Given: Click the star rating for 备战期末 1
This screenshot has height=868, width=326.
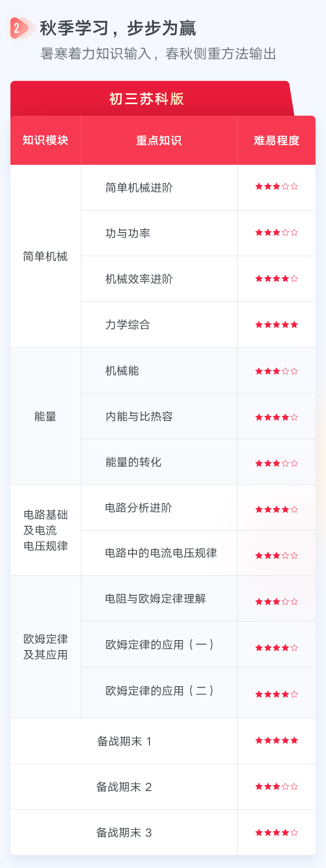Looking at the screenshot, I should [276, 740].
